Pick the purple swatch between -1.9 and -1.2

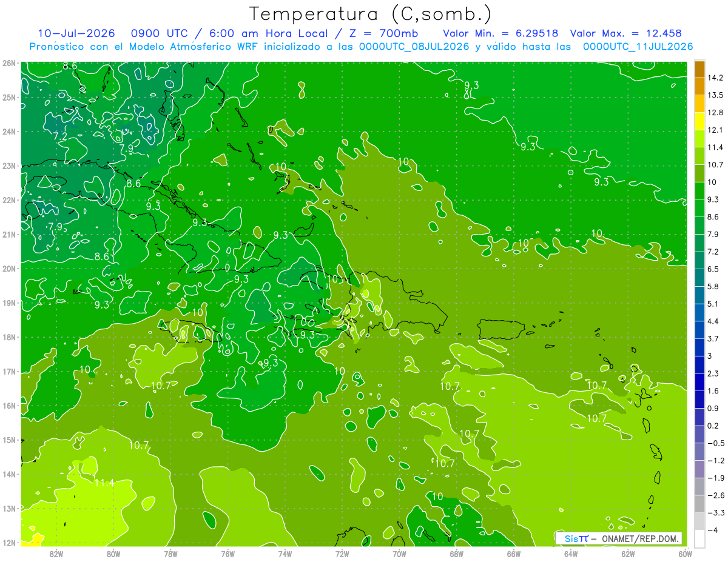(699, 469)
